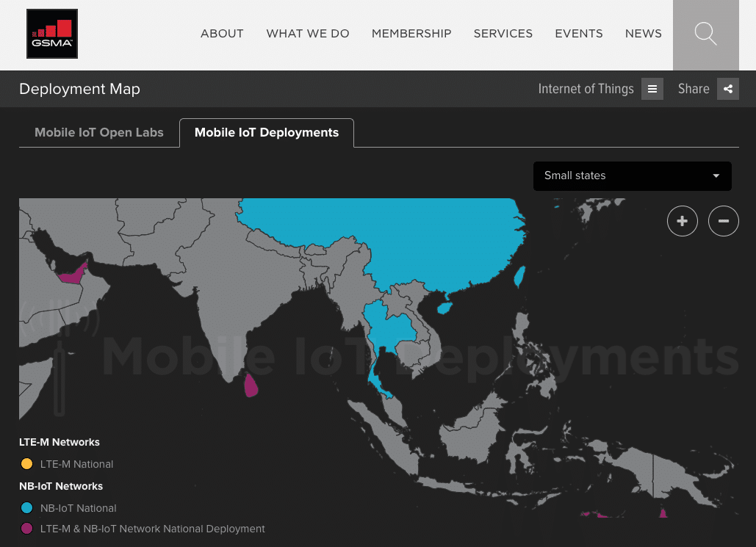Click the NB-IoT National legend label

(x=78, y=508)
